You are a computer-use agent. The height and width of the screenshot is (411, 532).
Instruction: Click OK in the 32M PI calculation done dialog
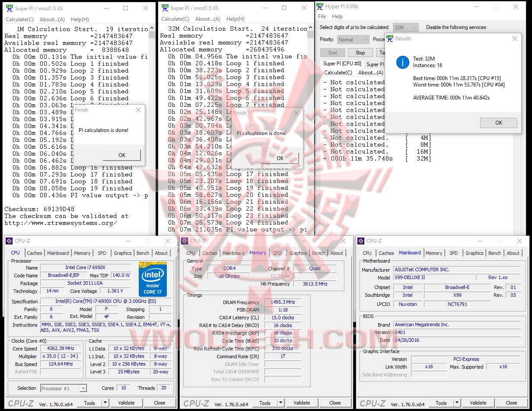click(280, 158)
